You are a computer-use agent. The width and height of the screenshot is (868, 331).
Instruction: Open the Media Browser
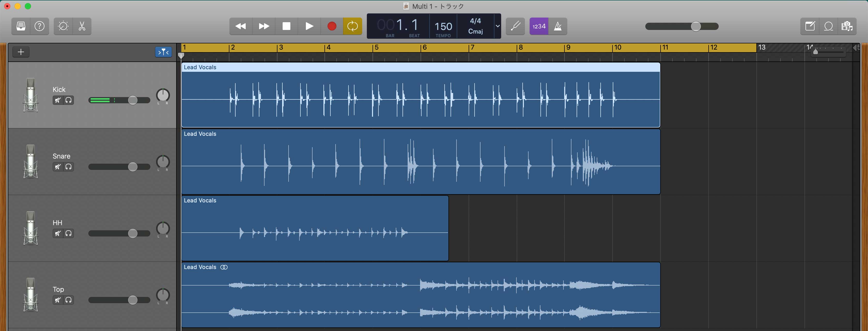coord(847,26)
